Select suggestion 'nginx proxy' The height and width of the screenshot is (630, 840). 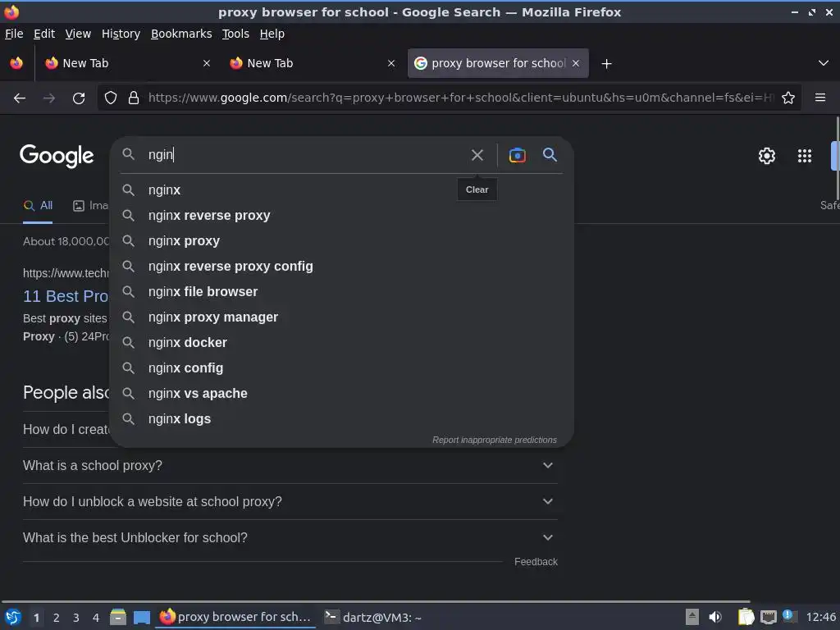(x=341, y=241)
